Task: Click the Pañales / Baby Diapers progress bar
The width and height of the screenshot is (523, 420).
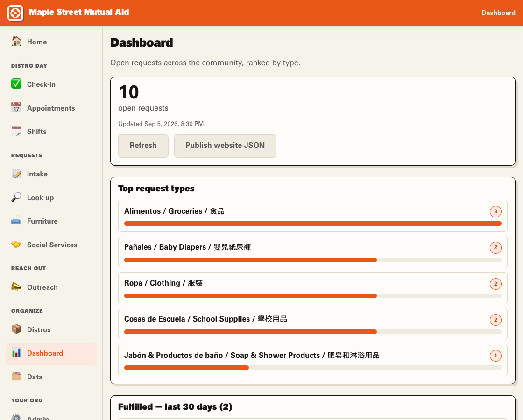Action: pos(312,259)
